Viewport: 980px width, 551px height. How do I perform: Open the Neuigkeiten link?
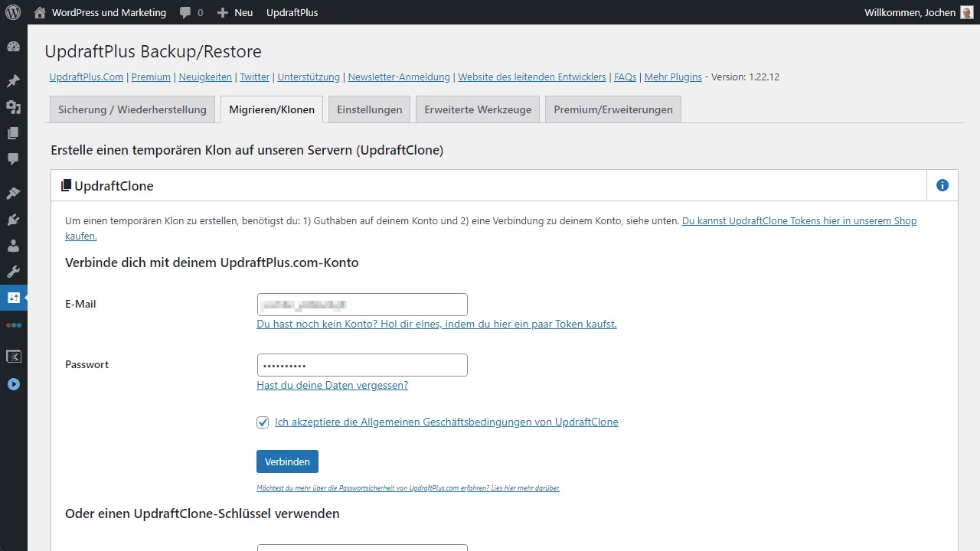point(205,77)
